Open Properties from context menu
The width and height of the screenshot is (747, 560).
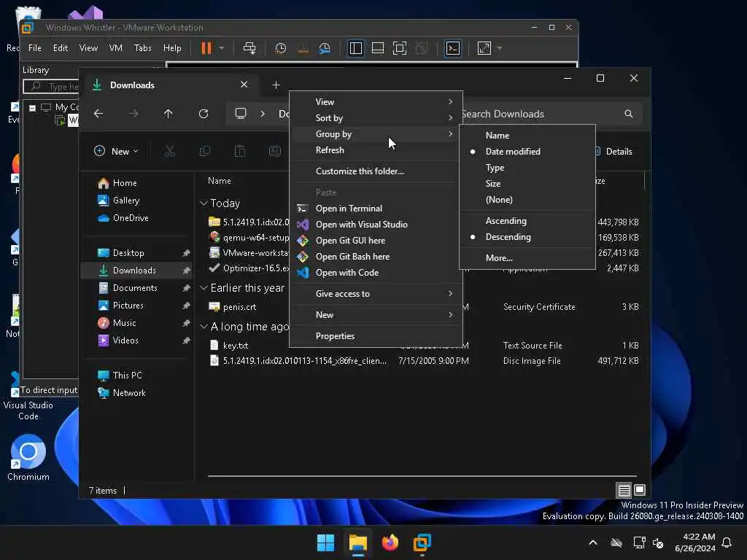376,336
